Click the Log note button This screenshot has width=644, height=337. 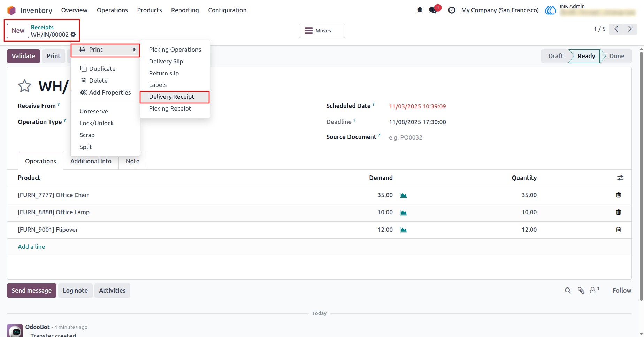(x=75, y=291)
